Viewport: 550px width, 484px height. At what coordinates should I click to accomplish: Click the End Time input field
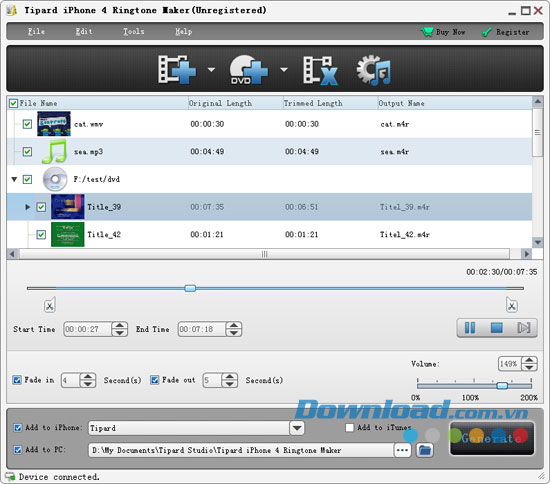pos(202,329)
